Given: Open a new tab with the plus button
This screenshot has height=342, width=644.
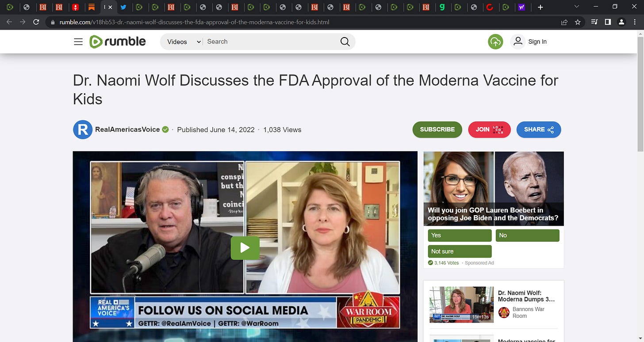Looking at the screenshot, I should pos(540,7).
